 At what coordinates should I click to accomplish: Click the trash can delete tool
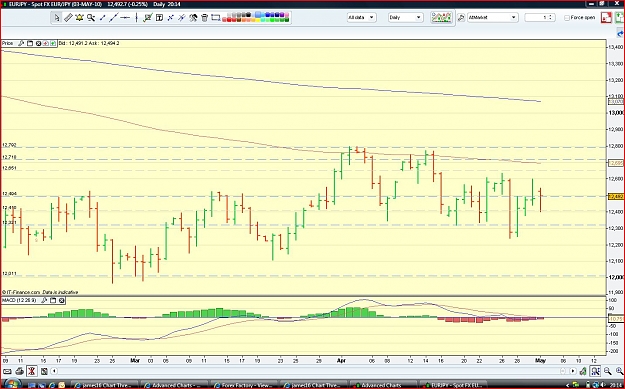(204, 18)
